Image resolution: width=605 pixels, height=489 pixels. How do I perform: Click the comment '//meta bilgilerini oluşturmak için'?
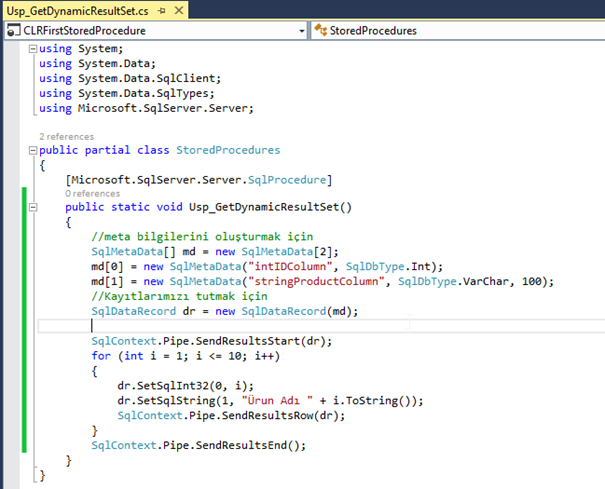click(202, 237)
